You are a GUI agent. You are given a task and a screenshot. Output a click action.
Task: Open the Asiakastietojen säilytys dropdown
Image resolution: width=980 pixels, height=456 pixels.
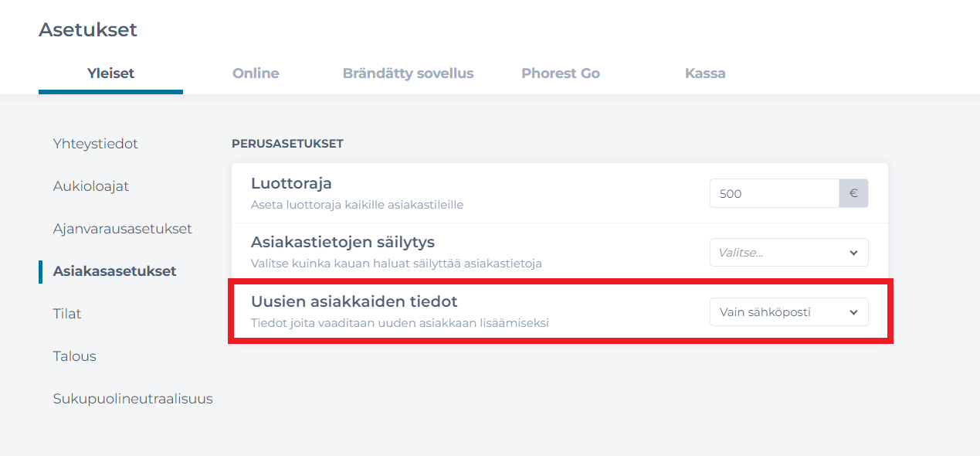[x=788, y=252]
